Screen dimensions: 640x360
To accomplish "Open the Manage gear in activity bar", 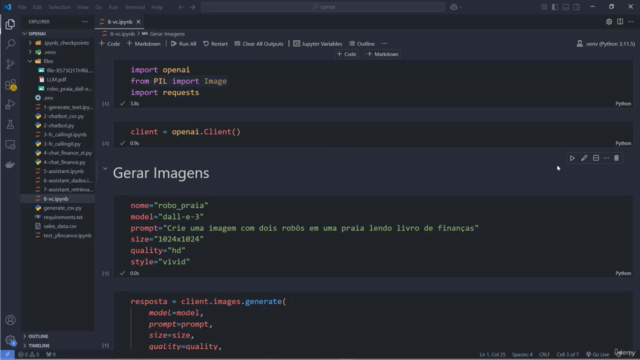I will pyautogui.click(x=10, y=340).
